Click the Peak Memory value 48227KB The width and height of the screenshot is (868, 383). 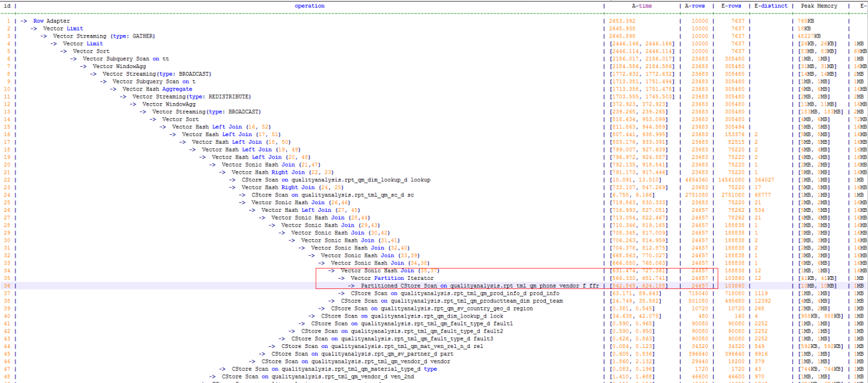[x=810, y=36]
